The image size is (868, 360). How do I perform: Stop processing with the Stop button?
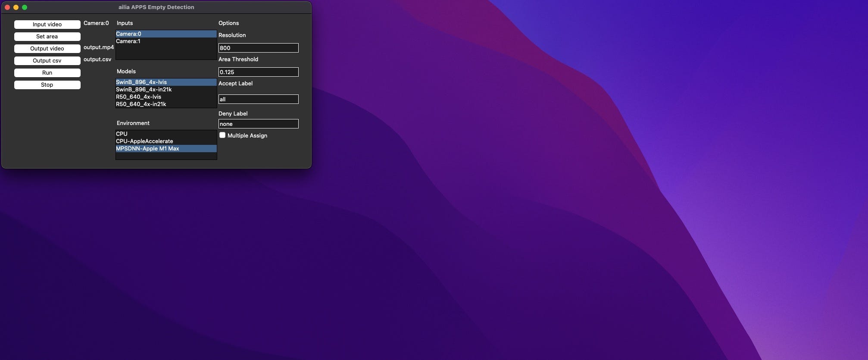pos(47,85)
